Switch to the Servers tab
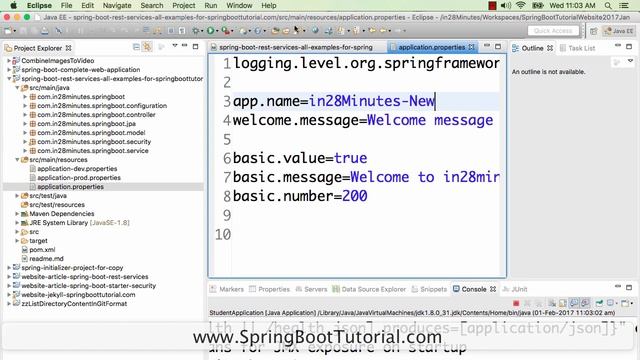Image resolution: width=640 pixels, height=360 pixels. (311, 289)
